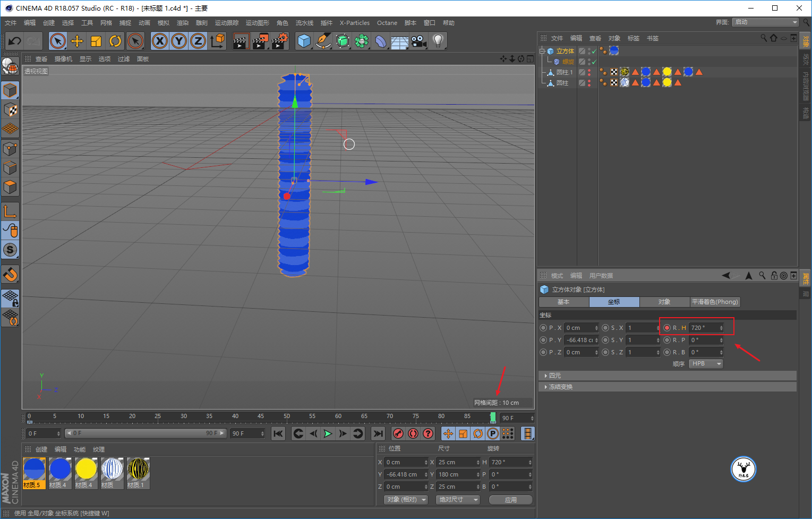
Task: Open the Render Settings icon
Action: click(x=279, y=41)
